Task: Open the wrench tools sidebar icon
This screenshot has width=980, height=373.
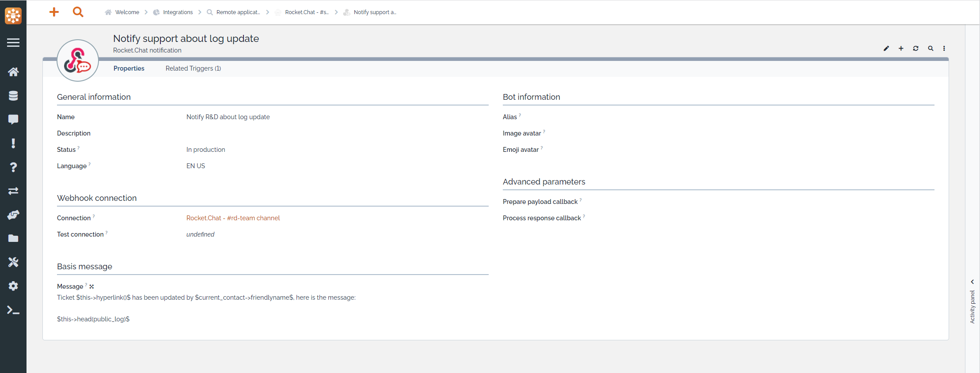Action: point(13,262)
